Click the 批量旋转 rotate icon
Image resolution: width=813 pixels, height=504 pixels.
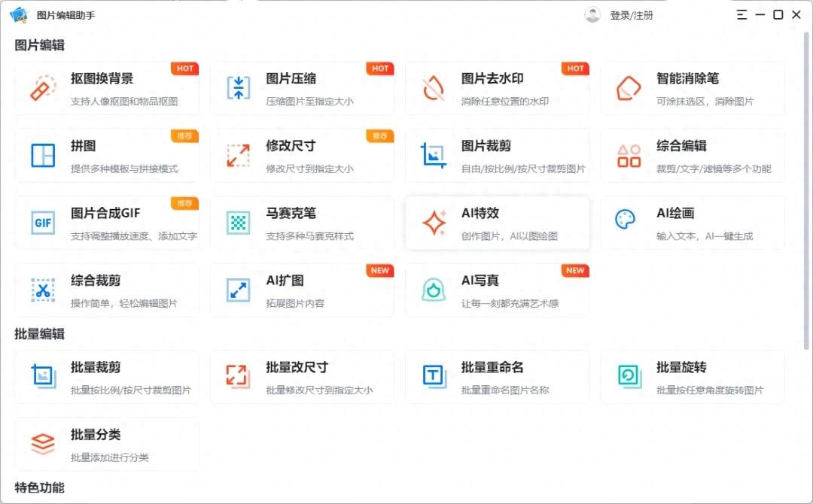click(x=629, y=375)
